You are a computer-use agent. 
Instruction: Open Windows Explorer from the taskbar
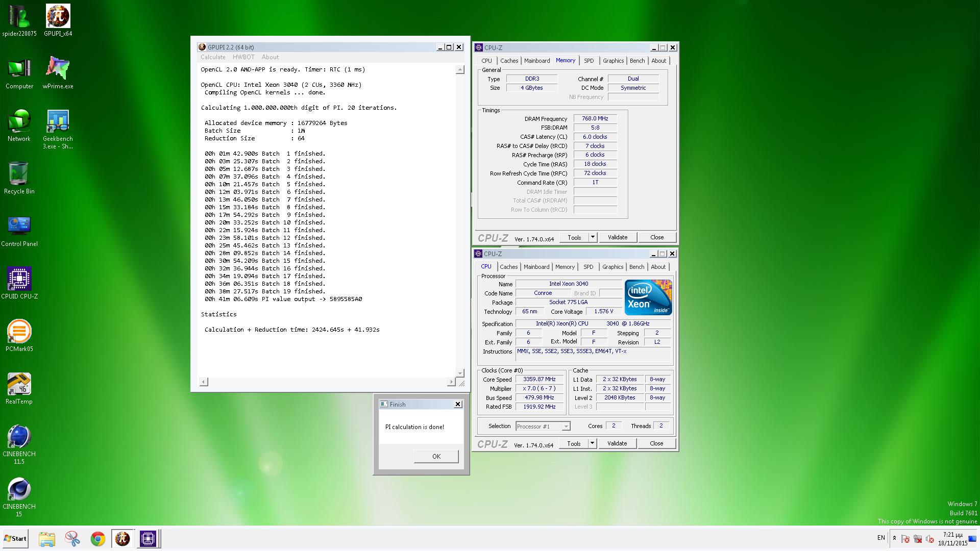pyautogui.click(x=46, y=539)
